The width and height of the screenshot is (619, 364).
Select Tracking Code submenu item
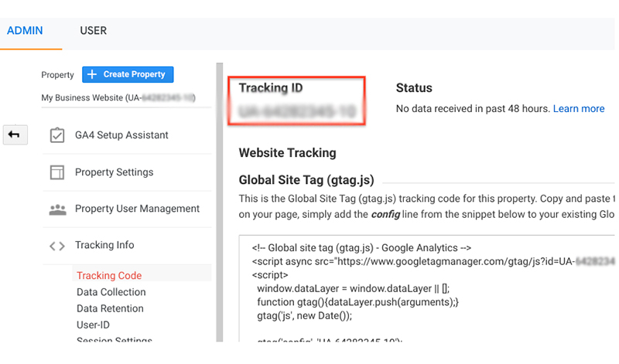tap(109, 276)
